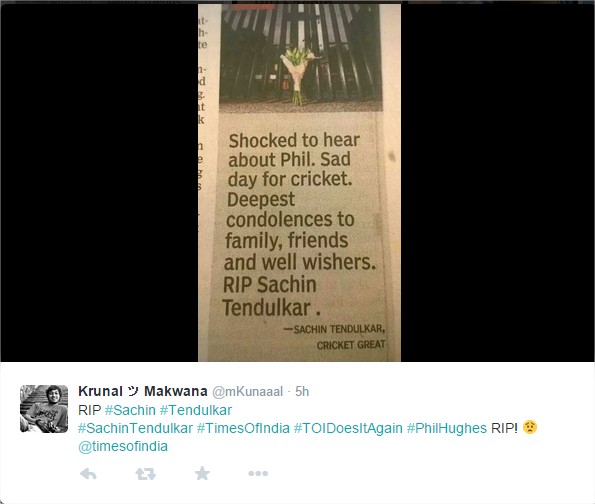Open the more options ellipsis icon
This screenshot has width=595, height=504.
pyautogui.click(x=258, y=473)
